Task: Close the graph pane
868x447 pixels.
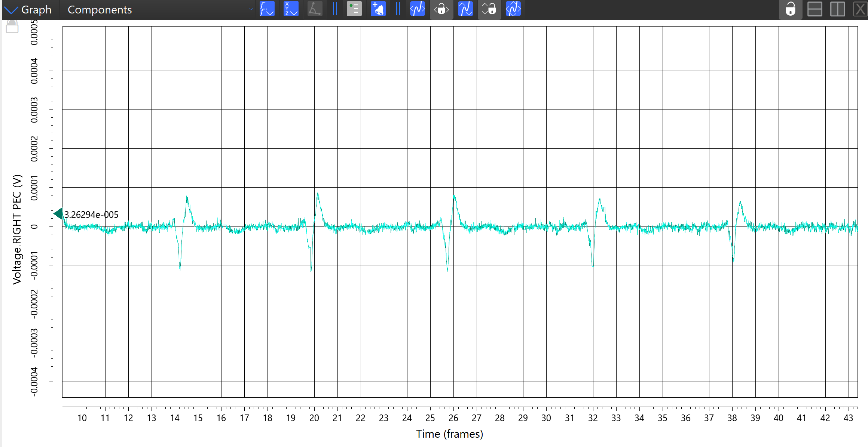Action: tap(860, 9)
